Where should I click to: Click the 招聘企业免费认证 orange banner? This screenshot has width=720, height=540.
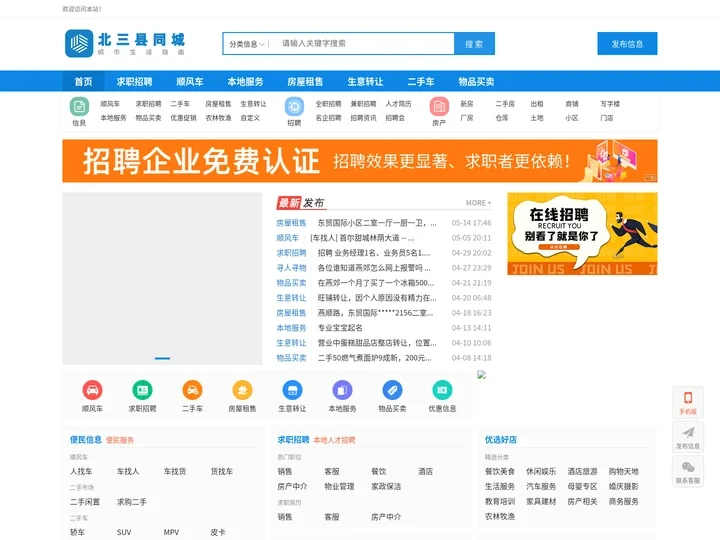pyautogui.click(x=360, y=161)
